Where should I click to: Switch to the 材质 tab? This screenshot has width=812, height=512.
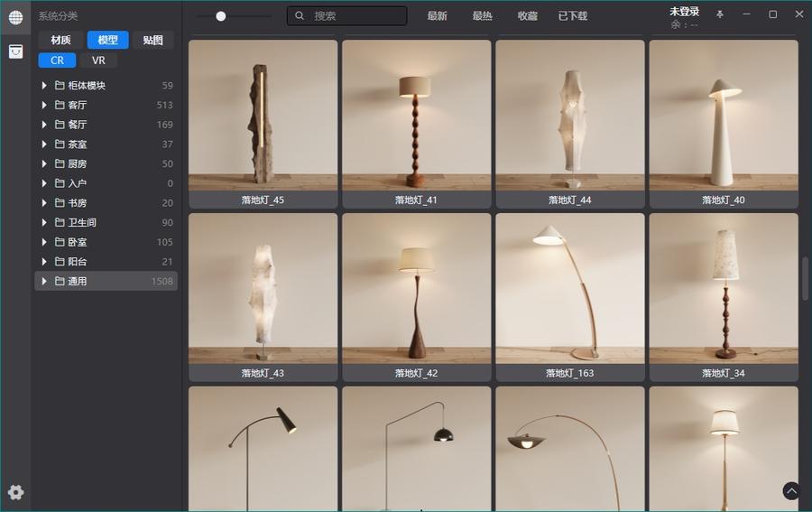click(x=61, y=40)
